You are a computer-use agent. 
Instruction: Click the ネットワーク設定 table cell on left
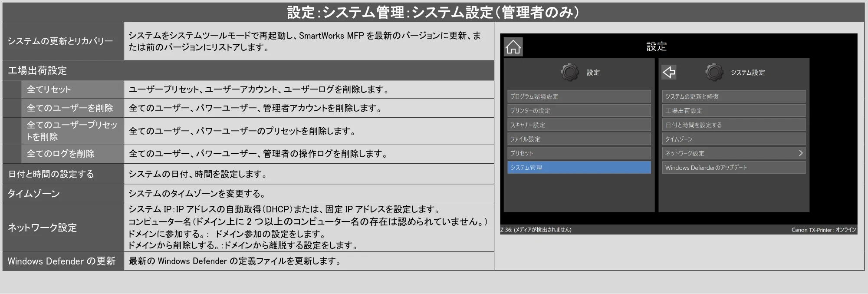tap(63, 228)
